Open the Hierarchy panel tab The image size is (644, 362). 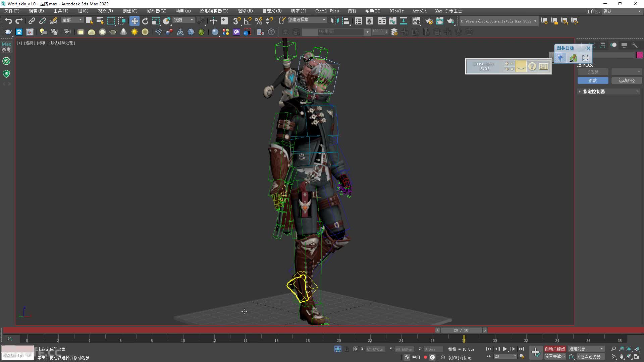pyautogui.click(x=603, y=45)
